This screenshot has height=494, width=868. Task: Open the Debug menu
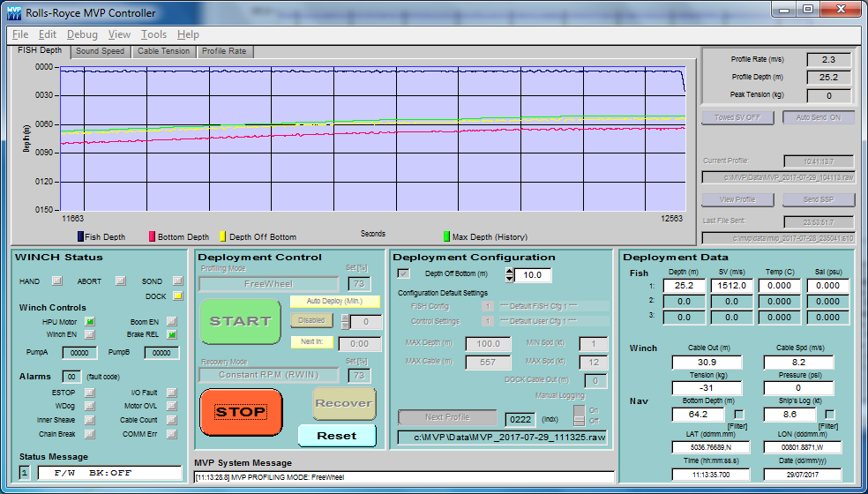(x=82, y=34)
